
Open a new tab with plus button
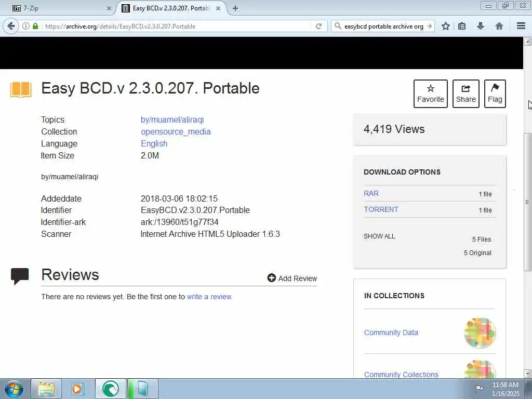point(235,8)
